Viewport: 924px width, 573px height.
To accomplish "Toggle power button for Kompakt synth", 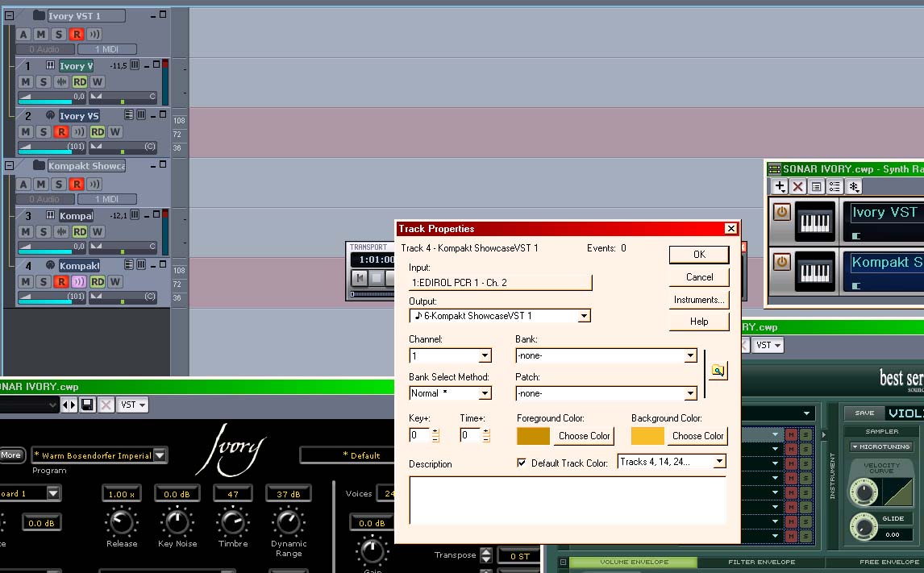I will [x=782, y=261].
